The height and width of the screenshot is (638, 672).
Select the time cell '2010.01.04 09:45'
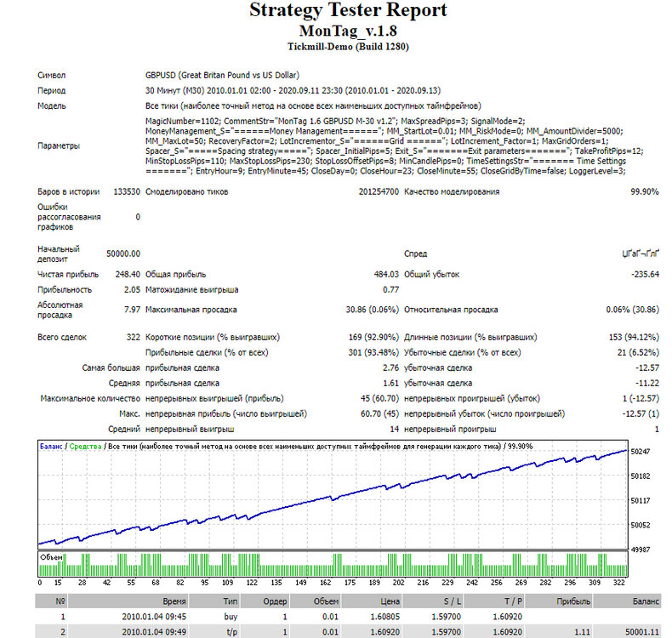[154, 617]
